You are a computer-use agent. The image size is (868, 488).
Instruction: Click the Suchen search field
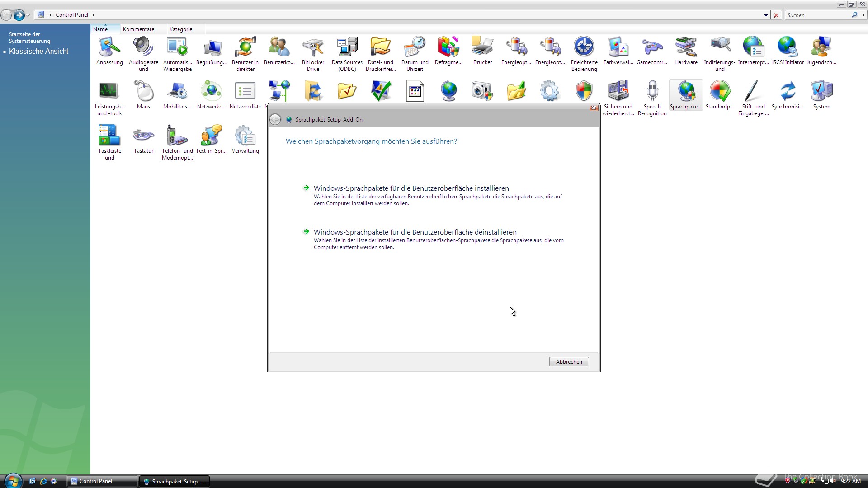(817, 15)
